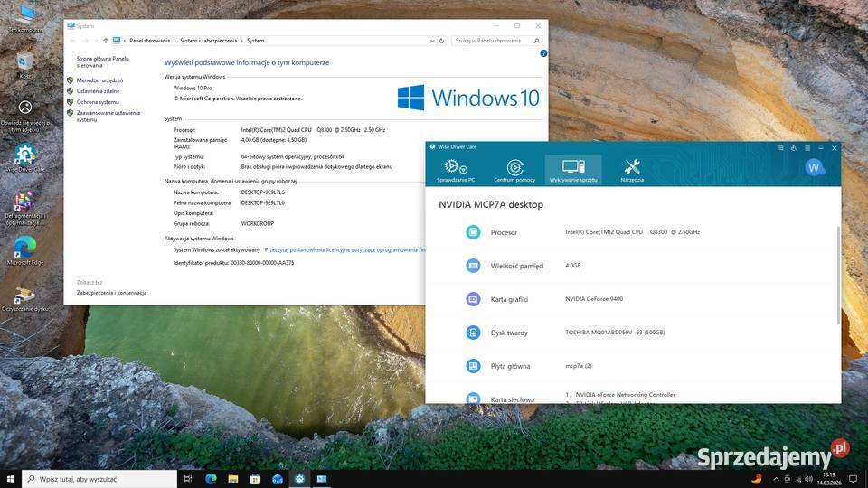Click the Up arrow in System window navigation
Viewport: 868px width, 488px height.
point(105,41)
